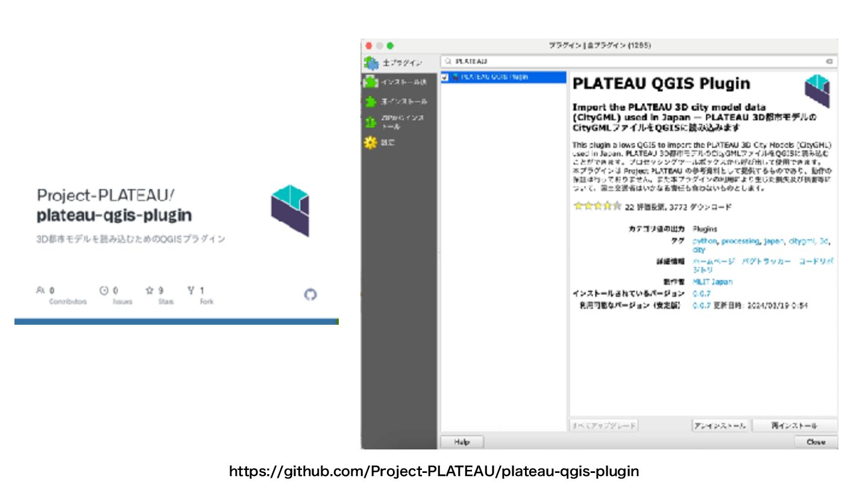Open the processing tag link
The width and height of the screenshot is (868, 488).
pyautogui.click(x=740, y=241)
